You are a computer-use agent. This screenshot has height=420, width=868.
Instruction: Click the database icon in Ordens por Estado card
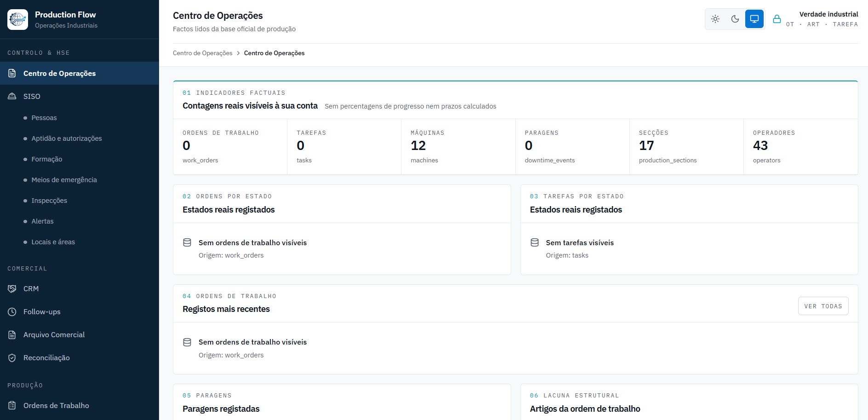[x=187, y=242]
